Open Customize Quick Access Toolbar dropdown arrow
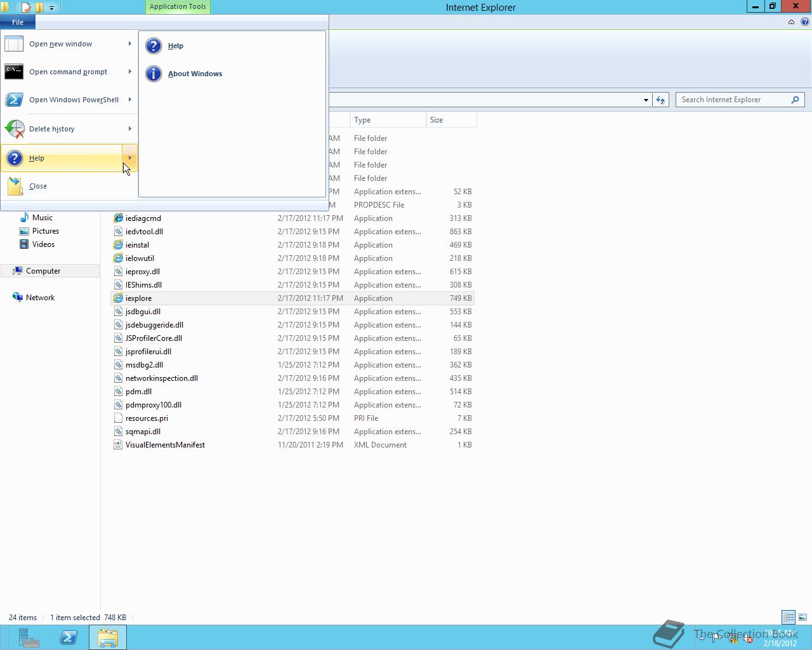 [51, 8]
